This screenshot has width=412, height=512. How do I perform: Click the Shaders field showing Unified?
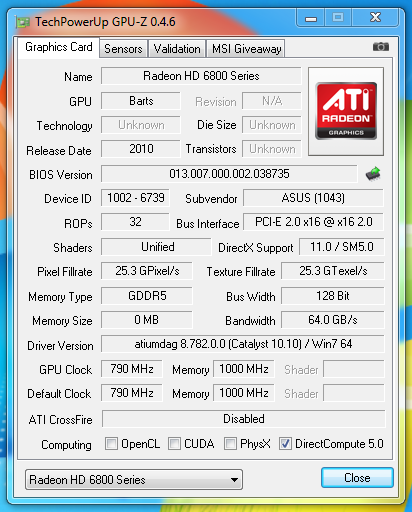pos(156,247)
